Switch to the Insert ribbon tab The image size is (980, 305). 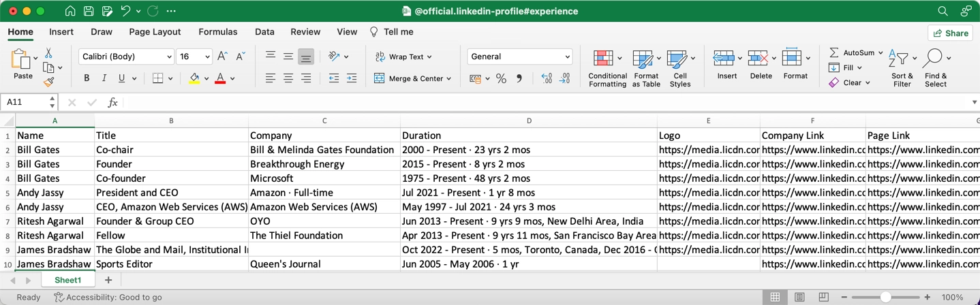click(61, 32)
